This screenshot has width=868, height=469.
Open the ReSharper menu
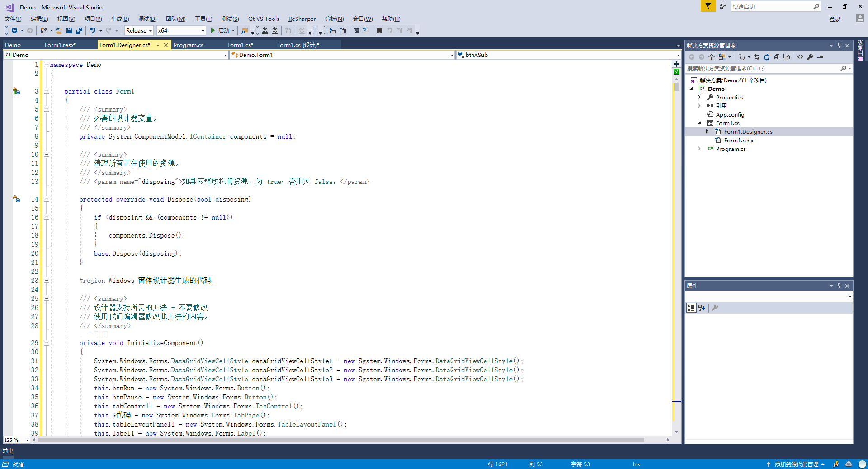coord(302,19)
